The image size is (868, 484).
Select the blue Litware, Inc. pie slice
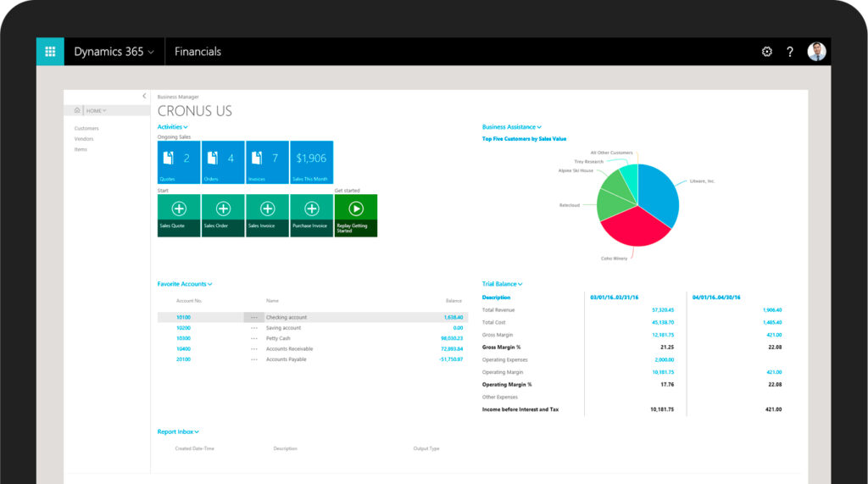659,195
